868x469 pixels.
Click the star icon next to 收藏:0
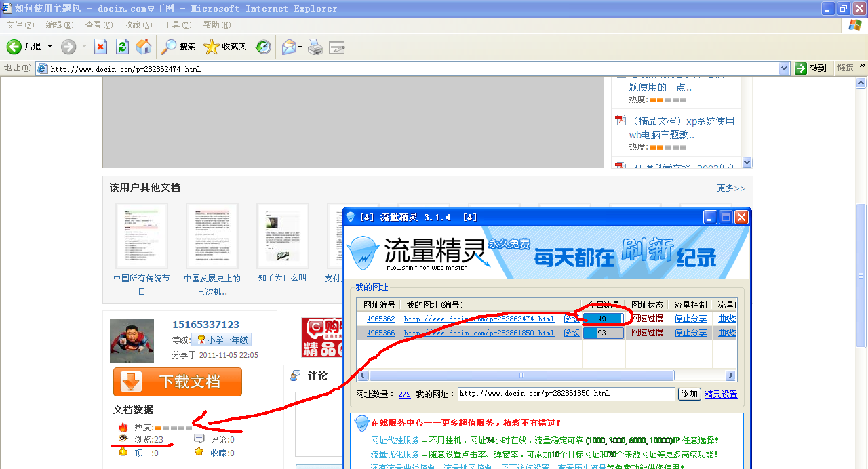(x=199, y=452)
